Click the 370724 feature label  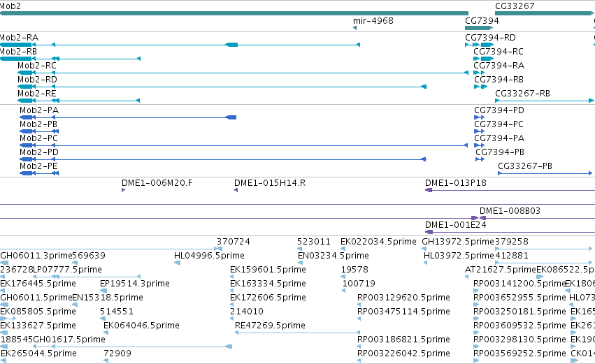coord(234,242)
